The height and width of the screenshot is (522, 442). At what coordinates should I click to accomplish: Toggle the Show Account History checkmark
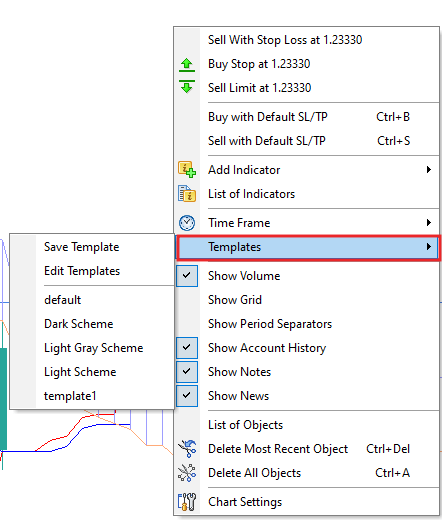(x=187, y=348)
